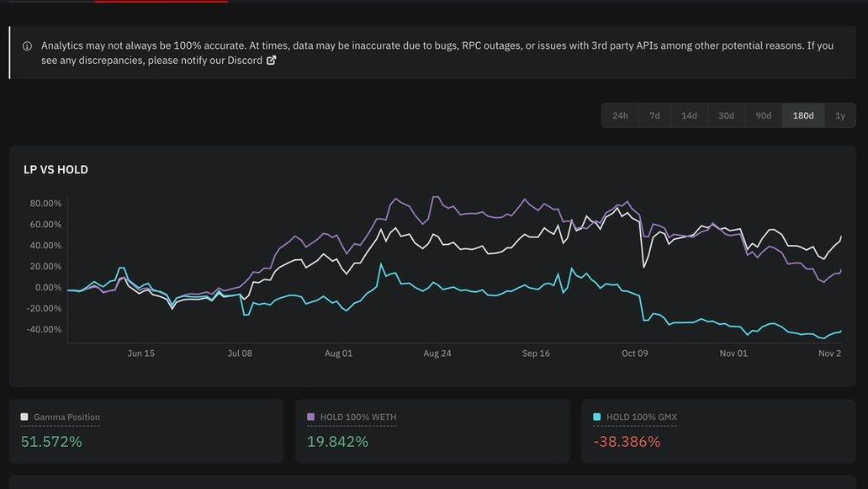Click the LP VS HOLD chart title
Image resolution: width=868 pixels, height=489 pixels.
click(x=56, y=170)
